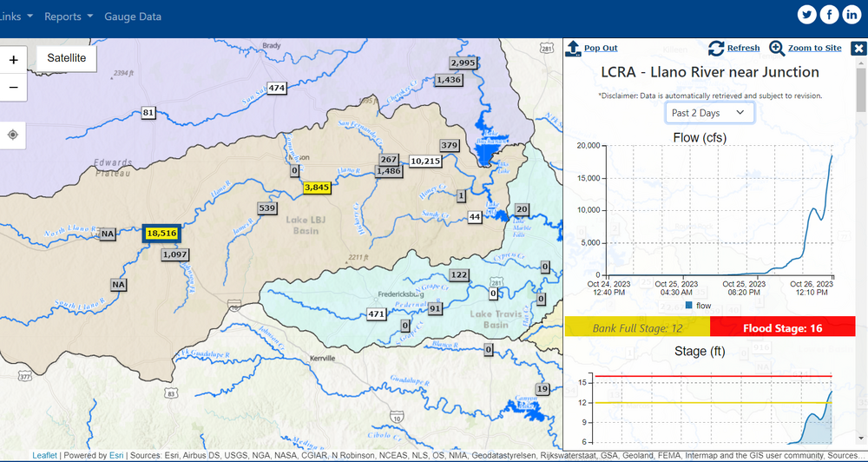Expand the Reports menu
868x462 pixels.
pyautogui.click(x=68, y=16)
